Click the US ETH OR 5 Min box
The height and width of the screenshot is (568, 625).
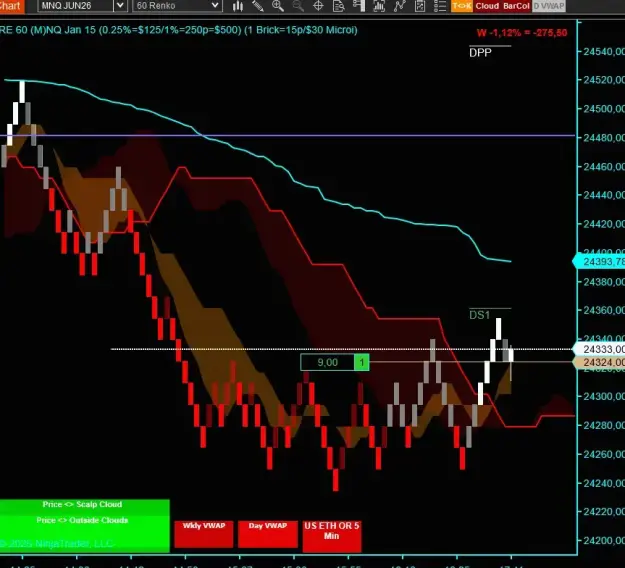coord(332,536)
